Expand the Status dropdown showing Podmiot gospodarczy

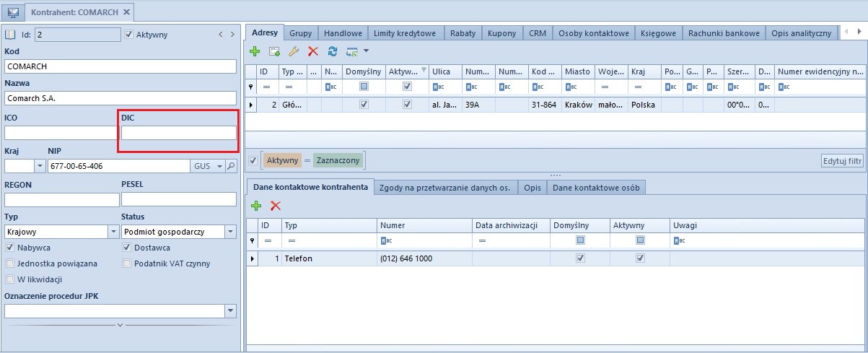230,232
